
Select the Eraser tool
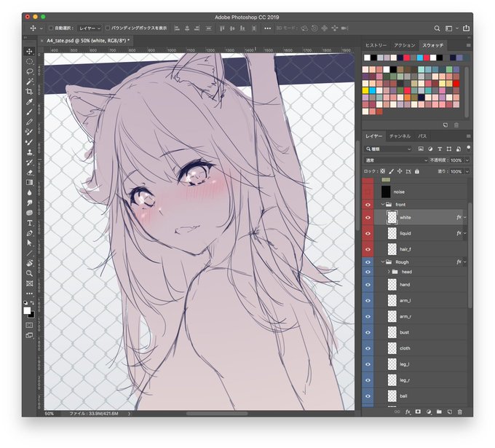(x=29, y=173)
